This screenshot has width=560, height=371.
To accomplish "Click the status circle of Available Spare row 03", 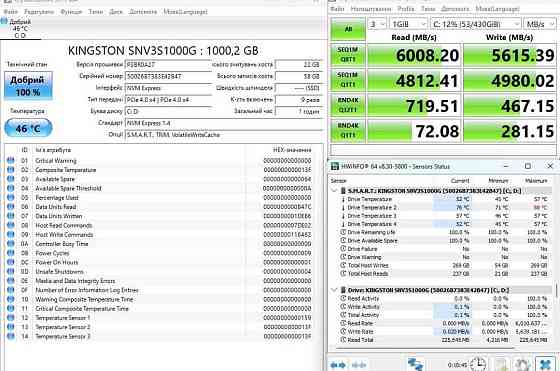I will coord(11,179).
